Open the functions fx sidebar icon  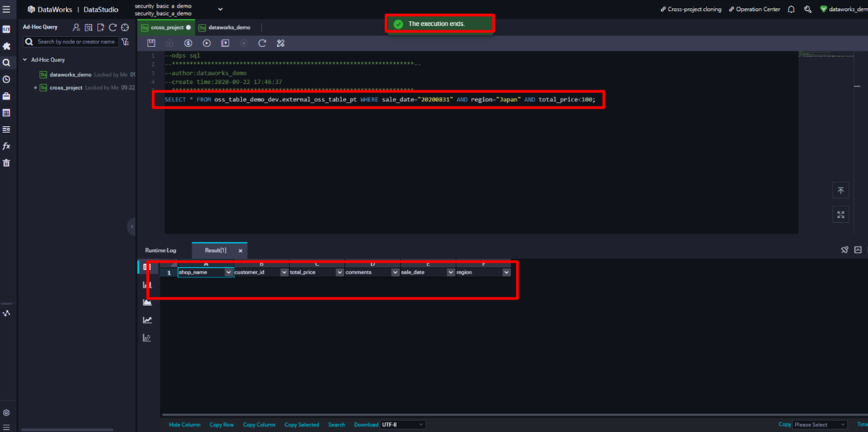pos(7,146)
